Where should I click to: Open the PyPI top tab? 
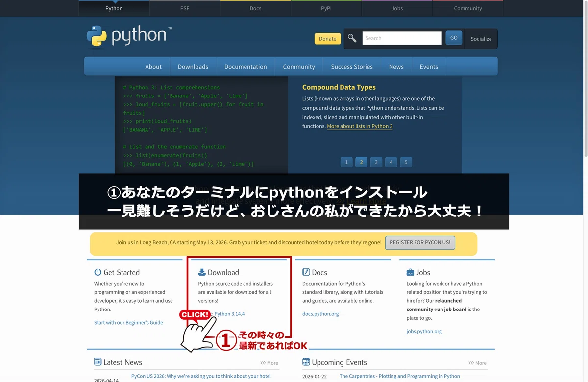click(326, 8)
